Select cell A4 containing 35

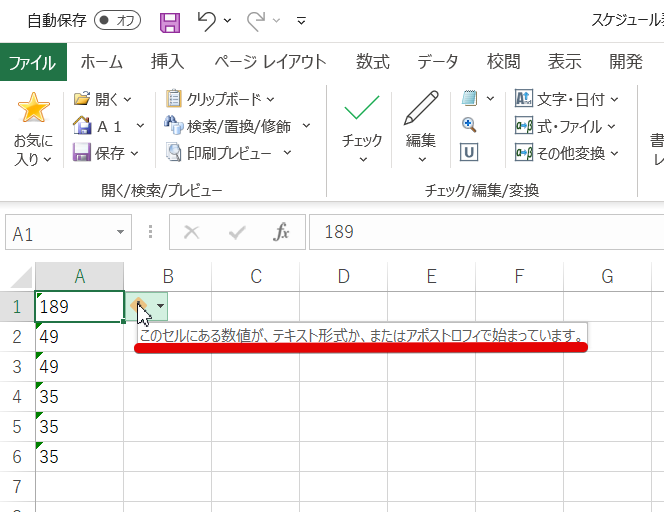click(x=80, y=397)
